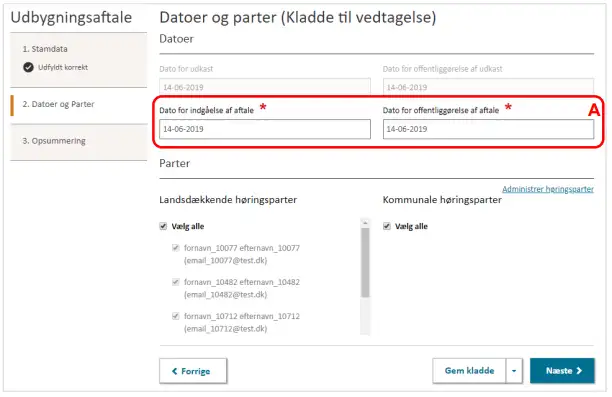Go to step 1. Stamdata

[45, 49]
